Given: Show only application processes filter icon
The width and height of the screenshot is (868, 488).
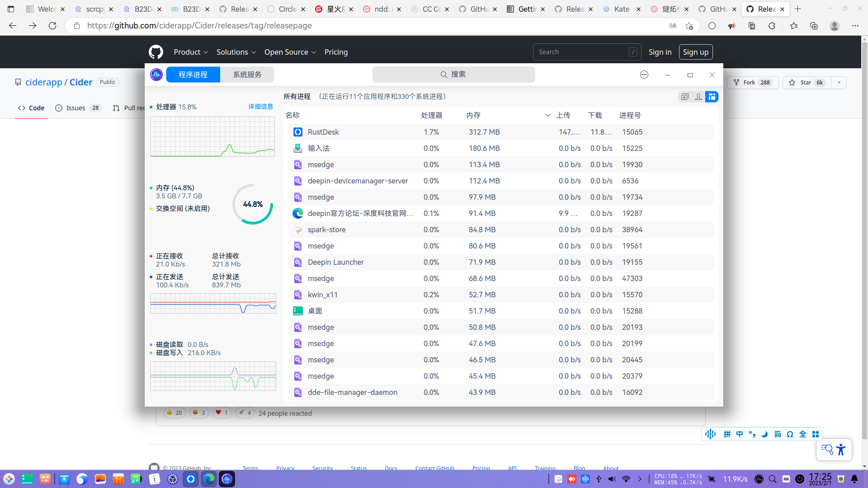Looking at the screenshot, I should click(685, 97).
